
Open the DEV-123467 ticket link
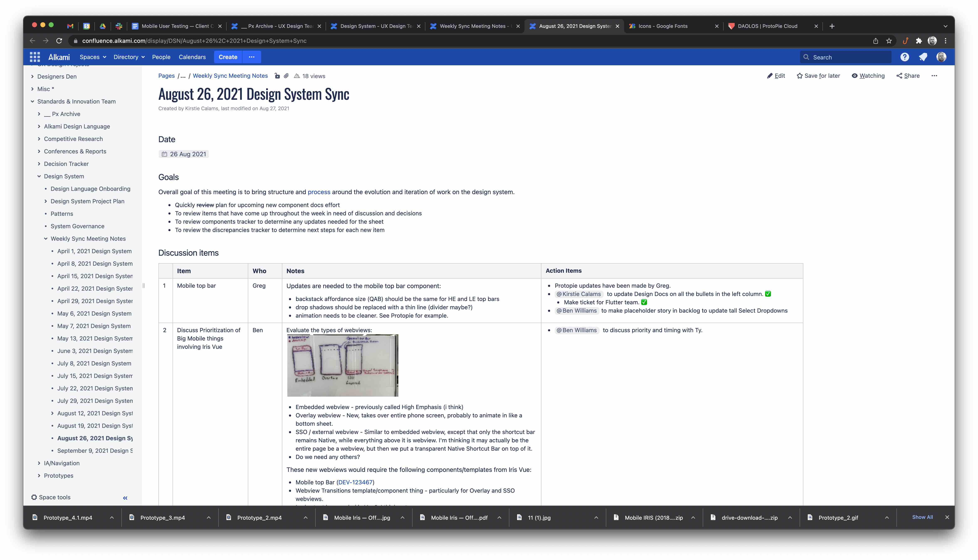(x=355, y=482)
